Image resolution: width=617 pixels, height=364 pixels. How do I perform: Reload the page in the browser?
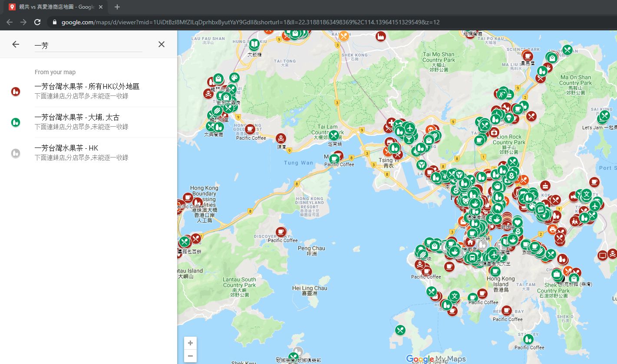pyautogui.click(x=37, y=22)
